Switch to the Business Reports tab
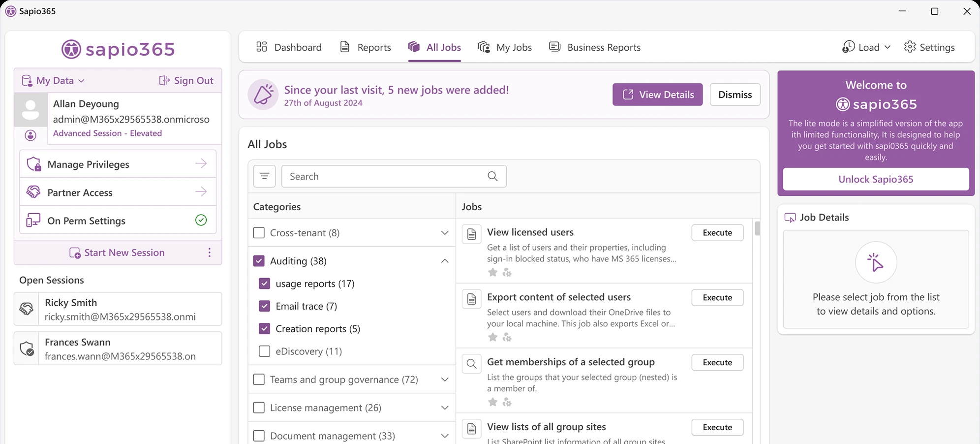The image size is (980, 444). pos(604,47)
